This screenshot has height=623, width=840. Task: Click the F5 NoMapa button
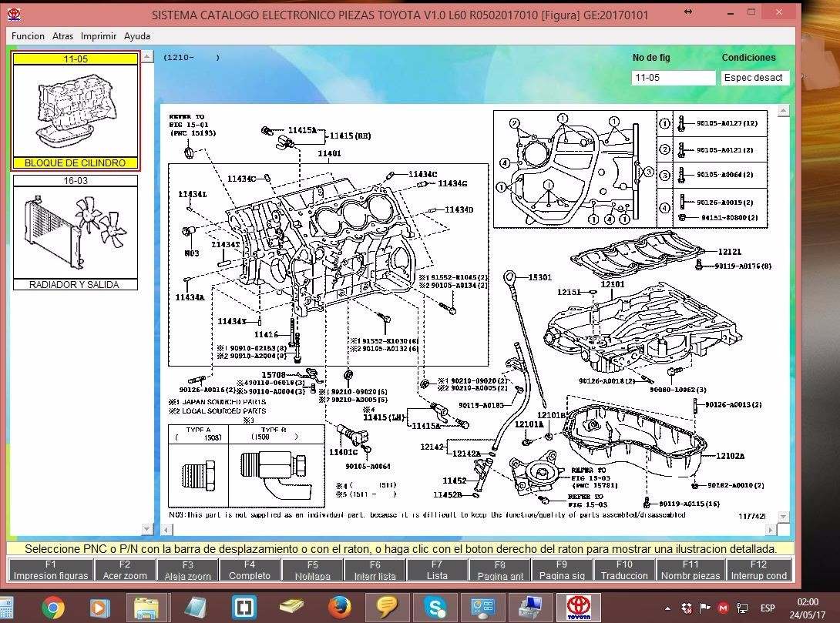click(312, 570)
